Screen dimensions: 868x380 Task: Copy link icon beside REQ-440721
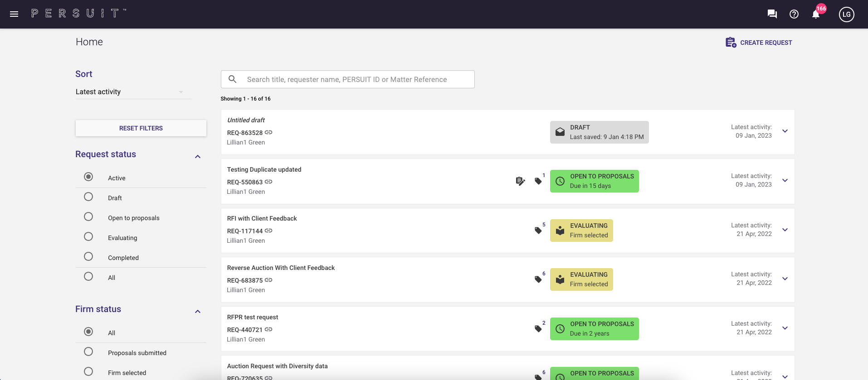click(x=268, y=330)
